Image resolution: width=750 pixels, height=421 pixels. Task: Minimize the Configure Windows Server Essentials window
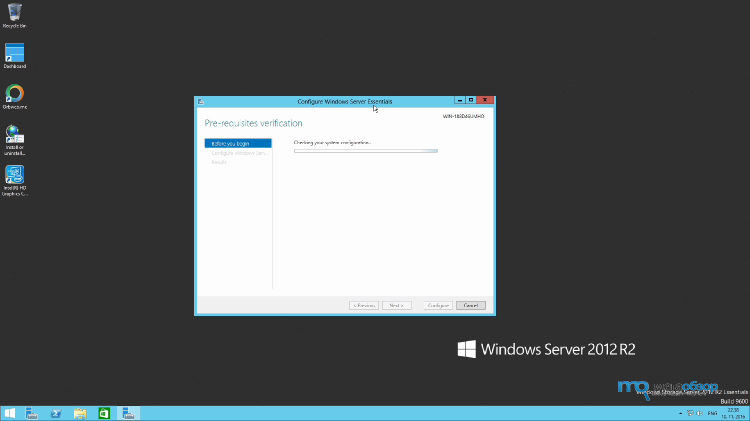(x=460, y=100)
